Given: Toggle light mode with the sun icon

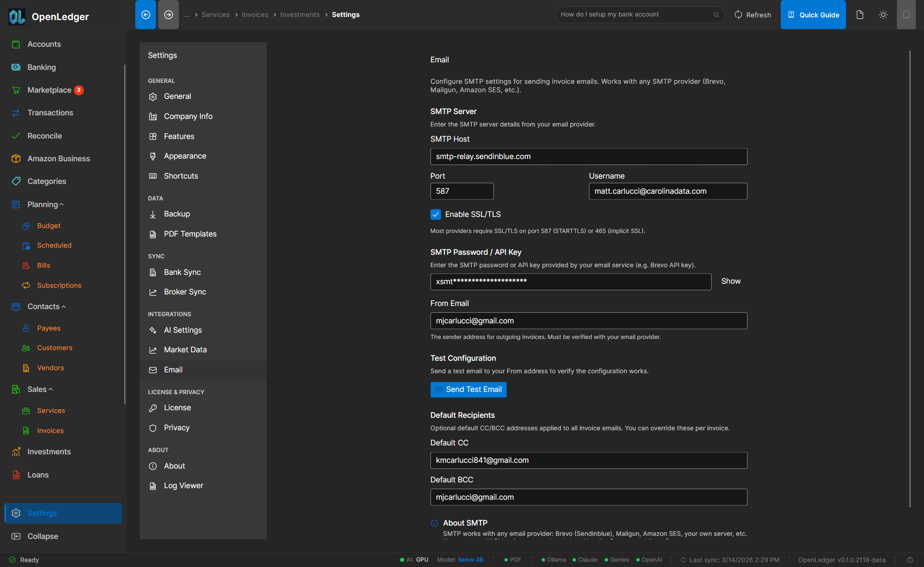Looking at the screenshot, I should [883, 14].
